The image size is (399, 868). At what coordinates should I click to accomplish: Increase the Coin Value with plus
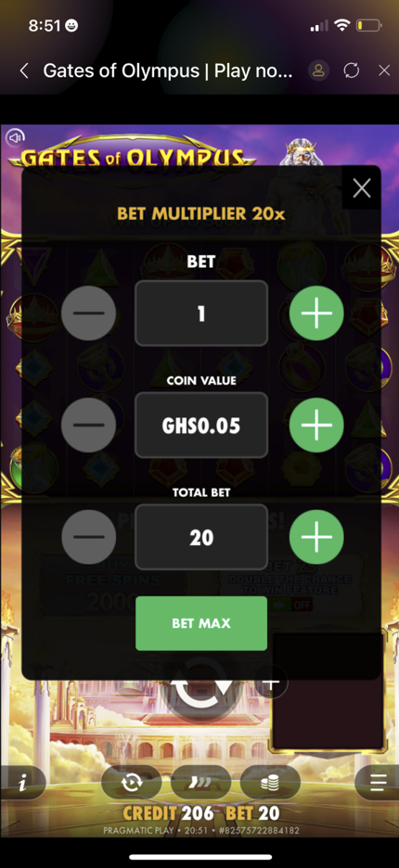(316, 425)
